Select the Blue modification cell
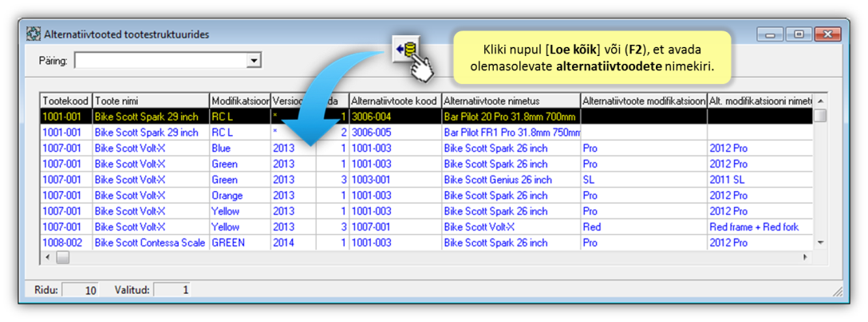868x322 pixels. click(239, 149)
